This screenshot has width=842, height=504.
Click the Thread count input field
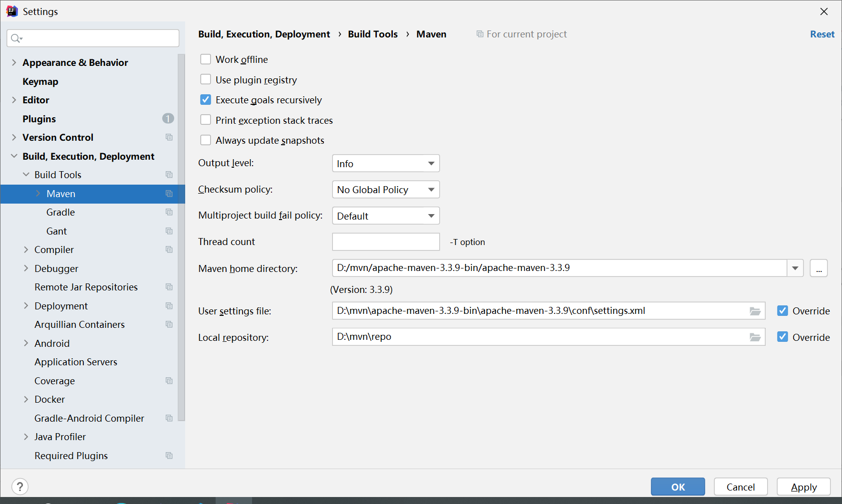[385, 242]
